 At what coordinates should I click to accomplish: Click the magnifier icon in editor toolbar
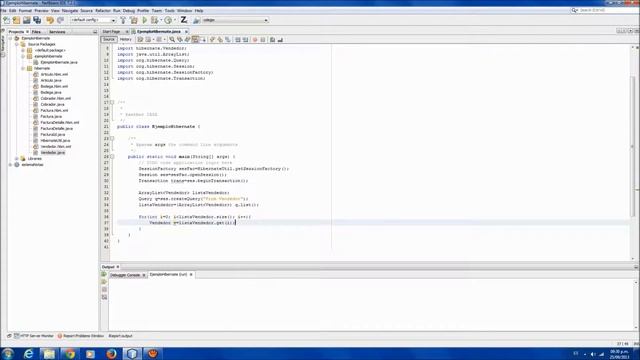[172, 40]
